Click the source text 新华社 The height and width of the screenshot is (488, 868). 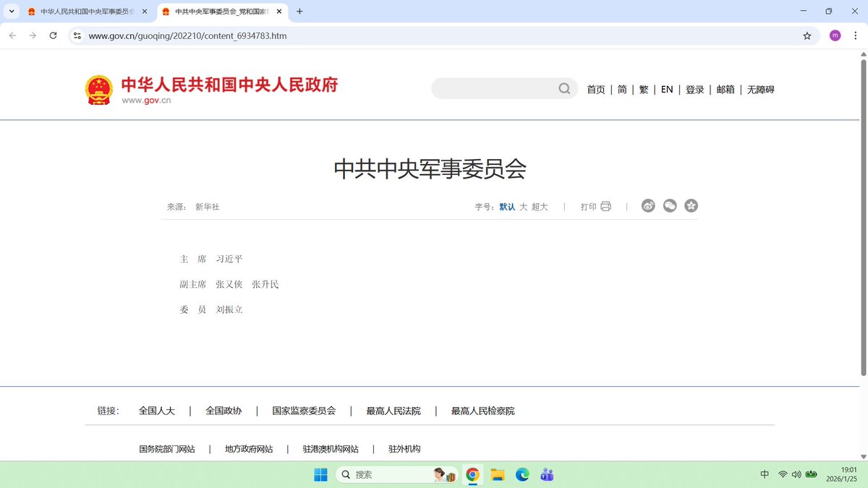tap(208, 207)
